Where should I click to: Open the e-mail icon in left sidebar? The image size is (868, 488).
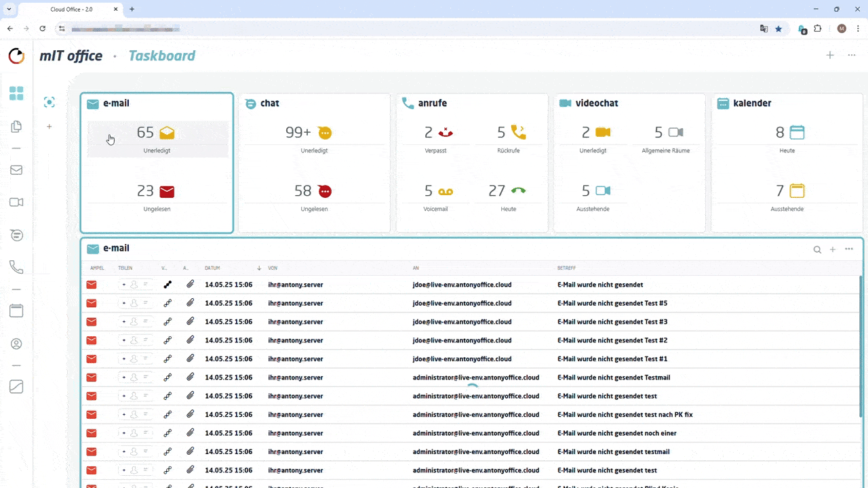(x=16, y=170)
